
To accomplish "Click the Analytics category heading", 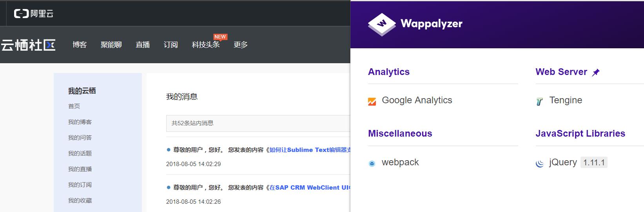I will tap(389, 72).
